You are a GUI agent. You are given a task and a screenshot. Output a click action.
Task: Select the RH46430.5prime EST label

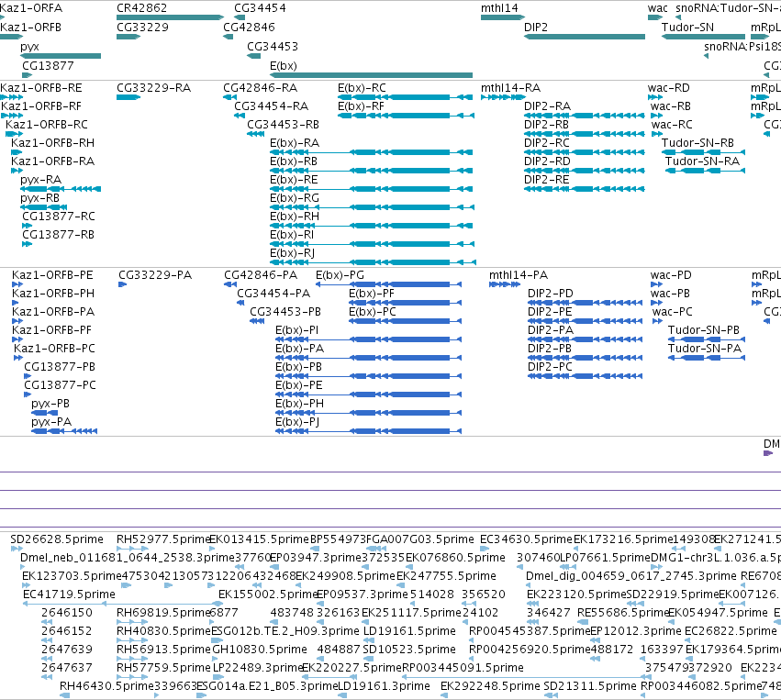pos(106,686)
